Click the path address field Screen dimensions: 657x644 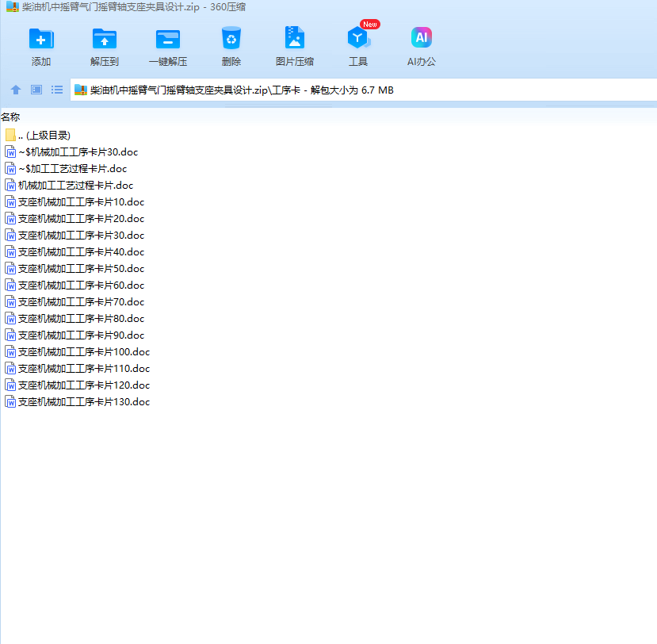tap(363, 90)
